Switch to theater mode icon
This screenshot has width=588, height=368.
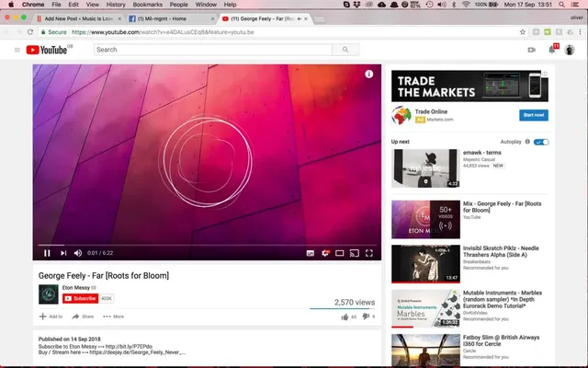click(x=340, y=253)
